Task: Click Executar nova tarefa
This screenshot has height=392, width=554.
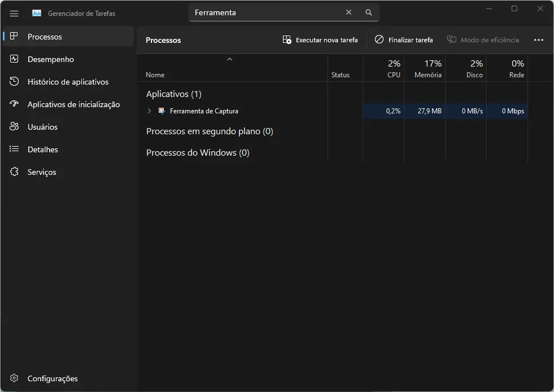Action: [x=320, y=40]
